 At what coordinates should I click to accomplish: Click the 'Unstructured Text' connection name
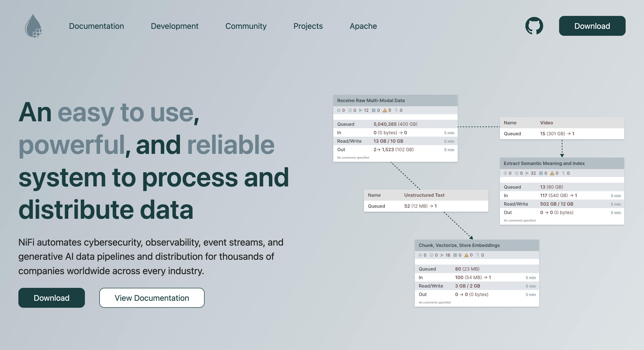coord(424,195)
